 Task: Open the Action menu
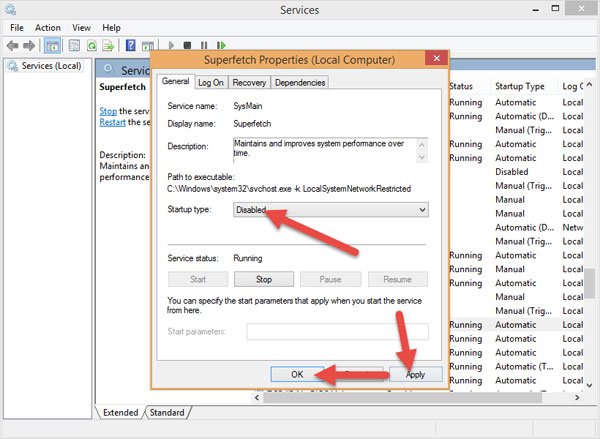coord(48,28)
